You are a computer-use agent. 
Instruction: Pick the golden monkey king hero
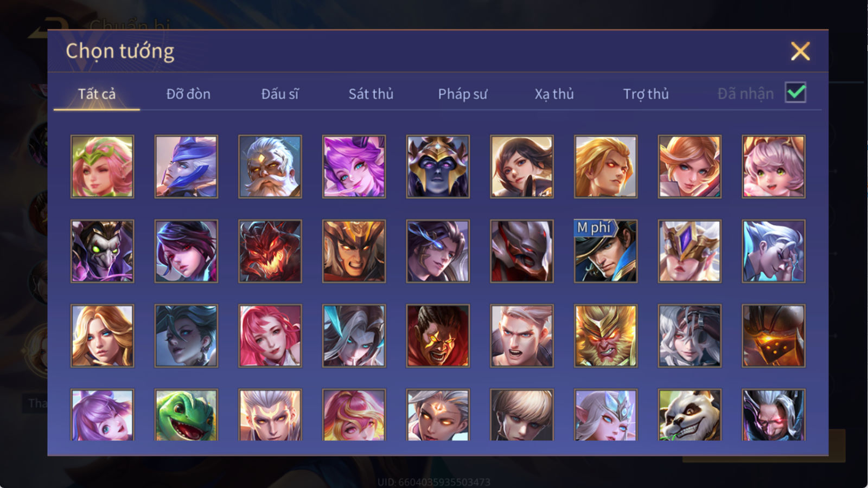[x=605, y=336]
